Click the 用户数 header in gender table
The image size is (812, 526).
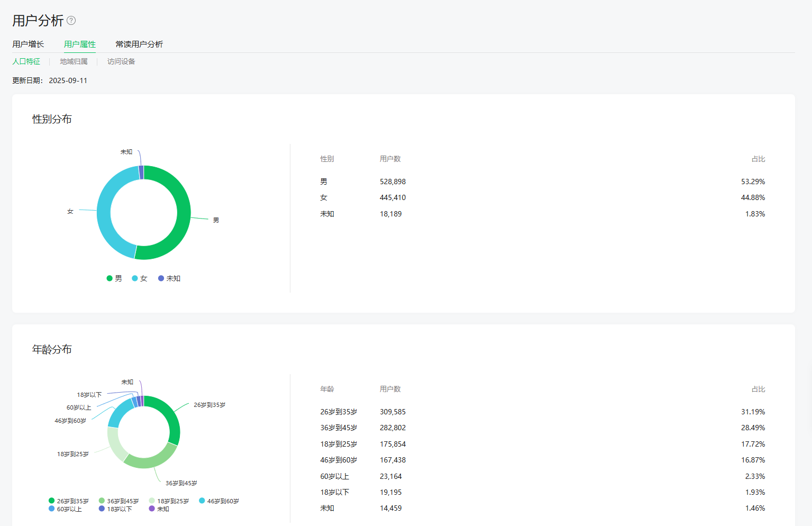(x=390, y=159)
